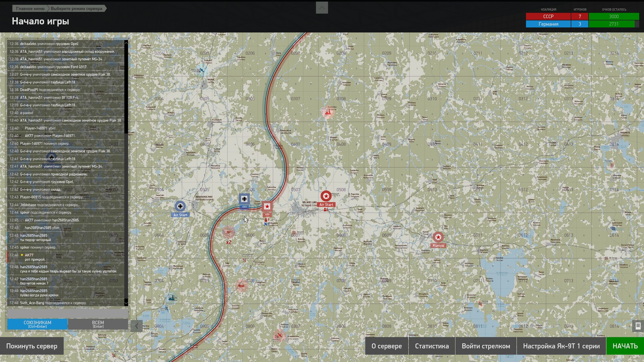The height and width of the screenshot is (362, 644).
Task: Go to Главное меню breadcrumb
Action: coord(30,9)
